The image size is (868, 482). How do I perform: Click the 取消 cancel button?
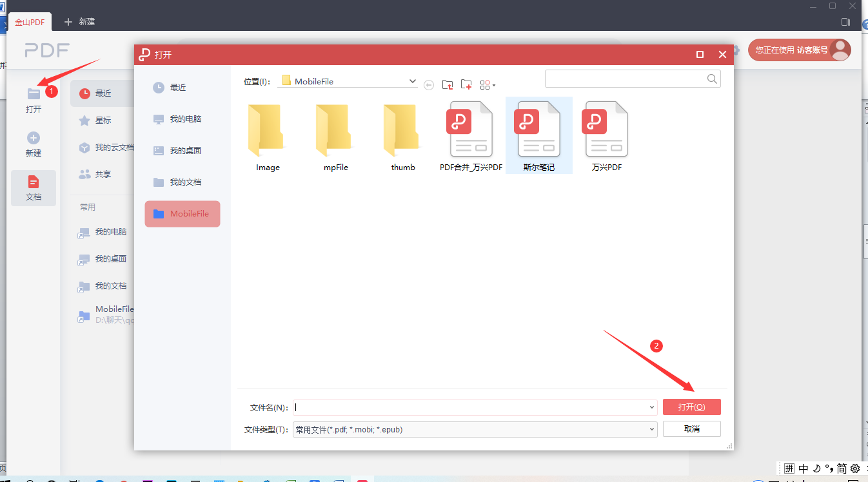click(x=691, y=429)
